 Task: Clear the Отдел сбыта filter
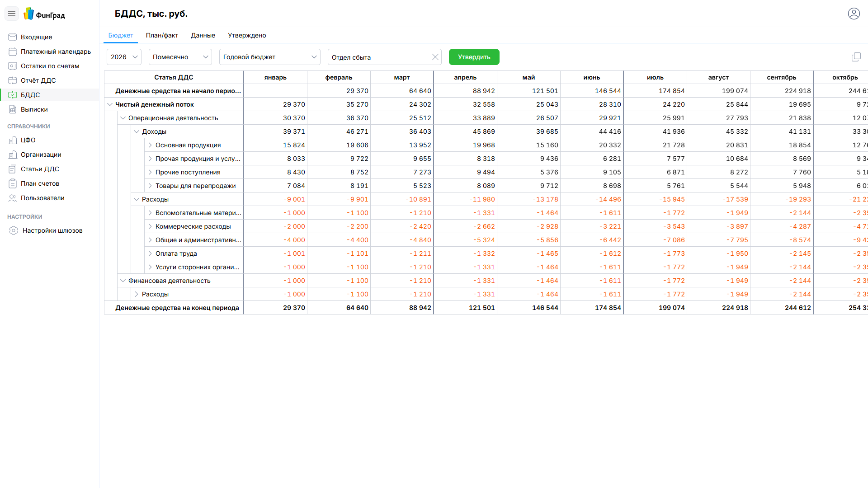[435, 57]
